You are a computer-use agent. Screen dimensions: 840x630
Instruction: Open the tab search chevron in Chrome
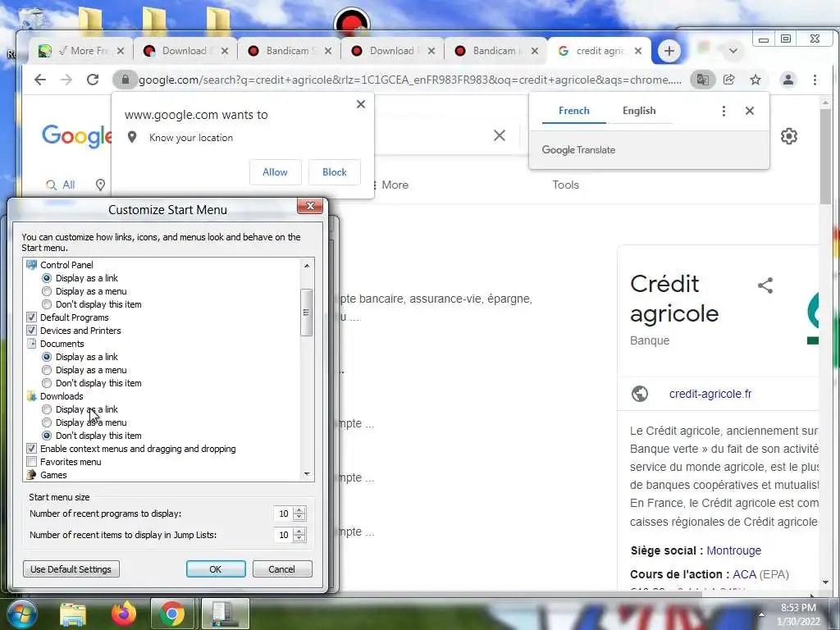[x=733, y=51]
